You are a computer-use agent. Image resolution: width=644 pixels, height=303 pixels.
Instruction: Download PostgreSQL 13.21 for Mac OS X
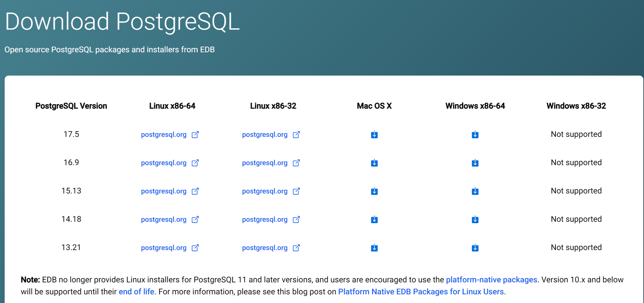[374, 248]
